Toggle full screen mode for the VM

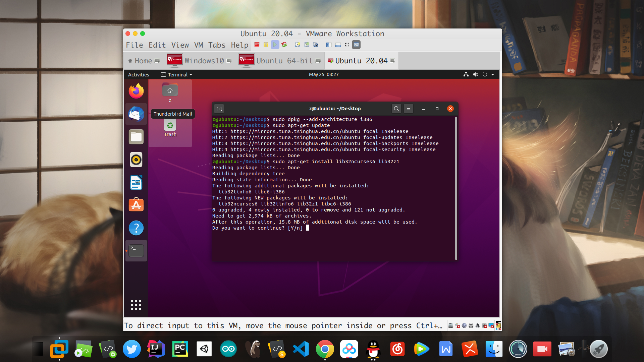(346, 45)
